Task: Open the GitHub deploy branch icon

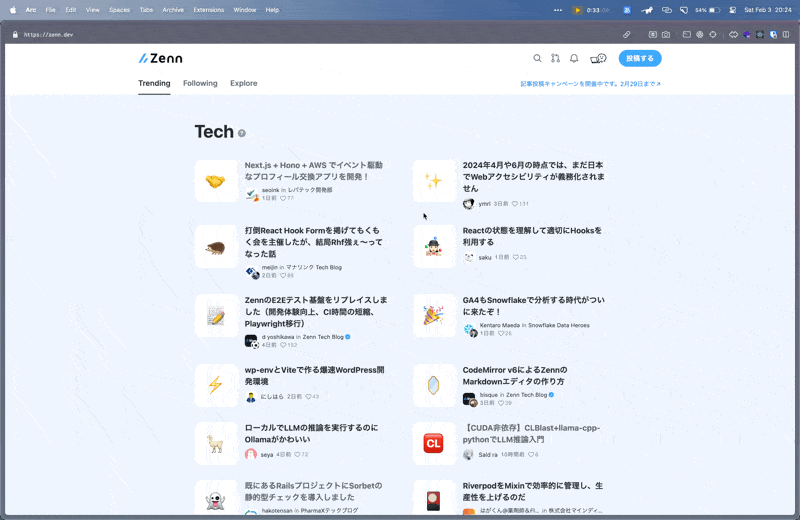Action: tap(555, 58)
